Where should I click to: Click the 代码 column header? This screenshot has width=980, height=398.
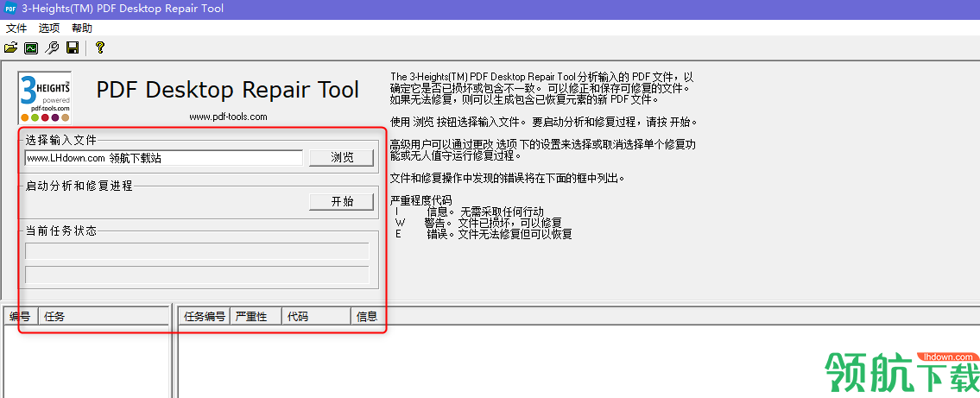[x=316, y=317]
